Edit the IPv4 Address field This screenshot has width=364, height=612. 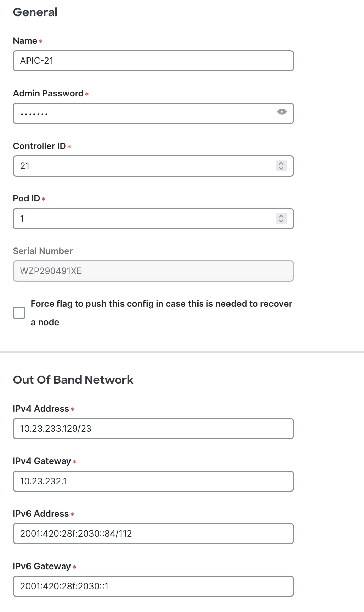(153, 429)
